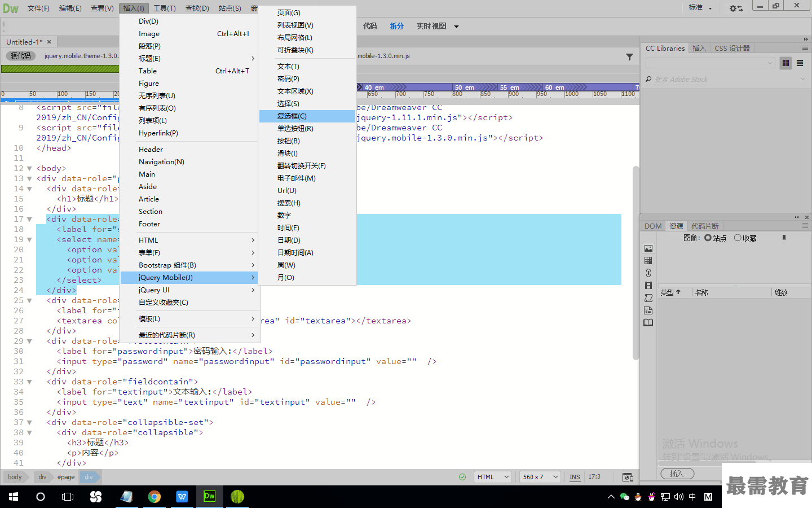Select the URLs asset category icon

pos(648,273)
